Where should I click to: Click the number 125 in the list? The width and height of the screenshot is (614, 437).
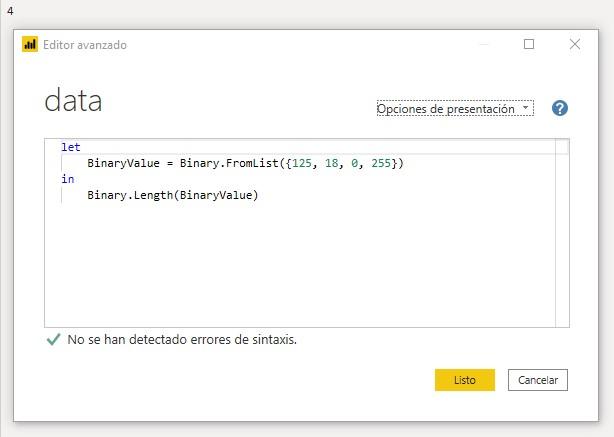pyautogui.click(x=307, y=163)
